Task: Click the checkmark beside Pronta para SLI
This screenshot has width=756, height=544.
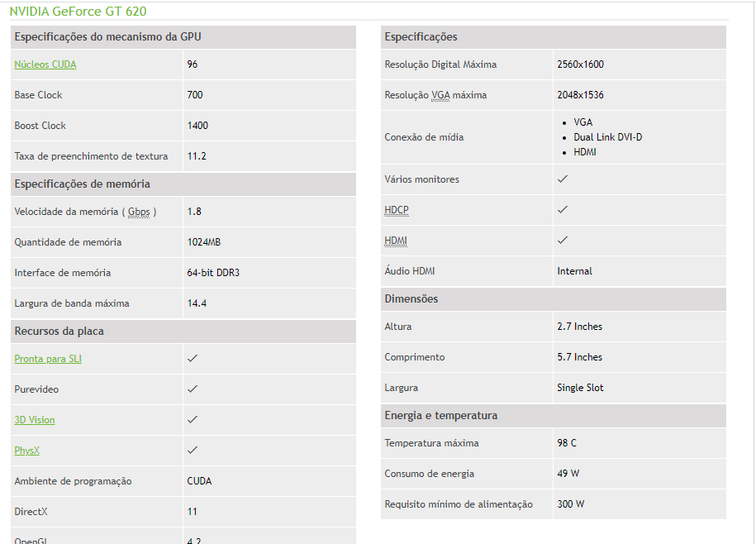Action: (x=193, y=358)
